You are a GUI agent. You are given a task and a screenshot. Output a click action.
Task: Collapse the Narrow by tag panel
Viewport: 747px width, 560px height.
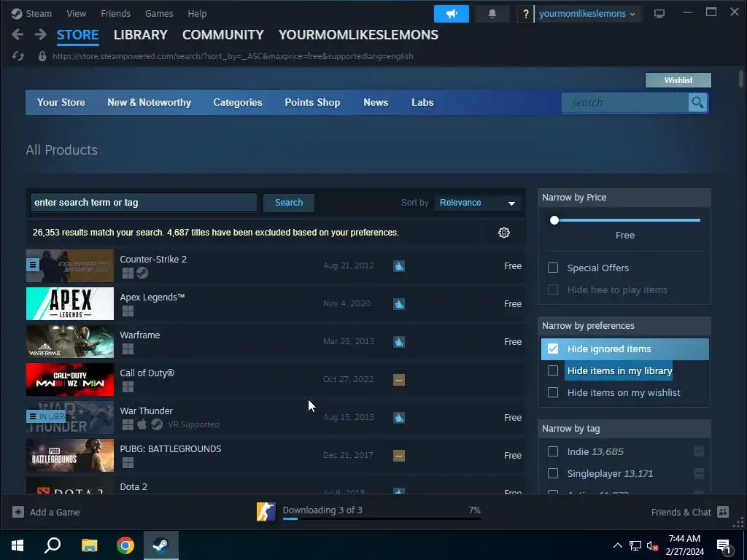[624, 429]
